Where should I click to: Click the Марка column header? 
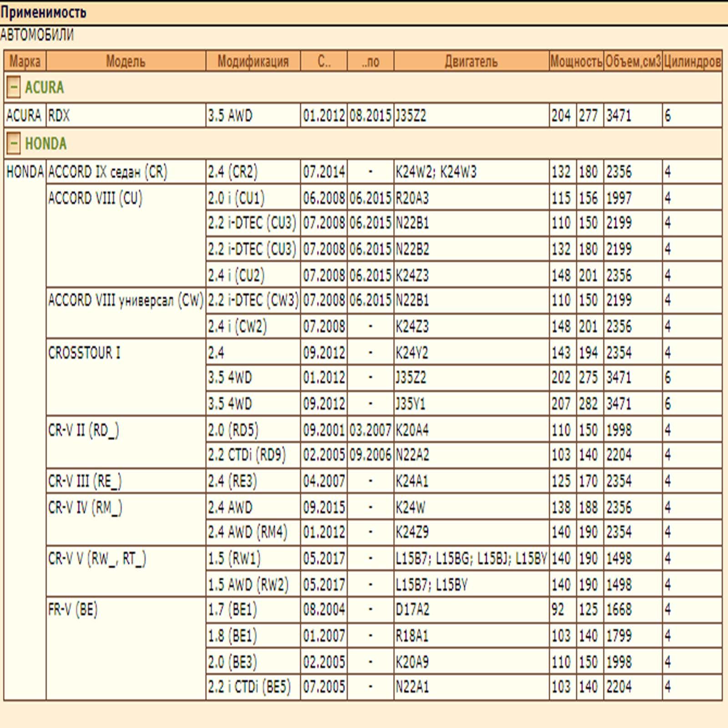pyautogui.click(x=25, y=61)
